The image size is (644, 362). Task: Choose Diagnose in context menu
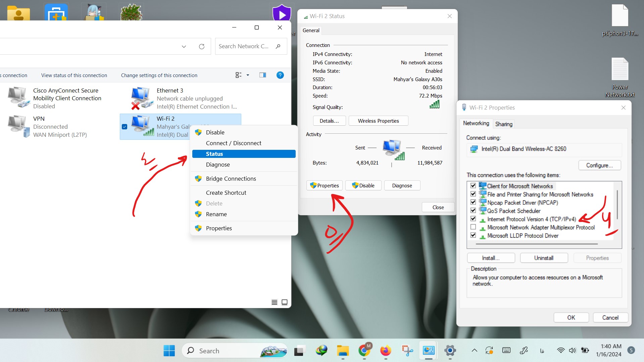(x=244, y=165)
